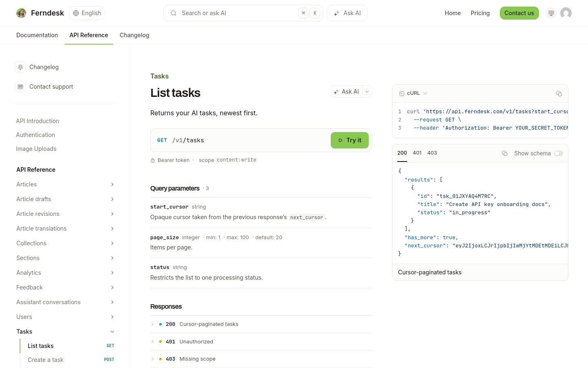Screen dimensions: 588x368
Task: Select the 401 response tab
Action: click(417, 153)
